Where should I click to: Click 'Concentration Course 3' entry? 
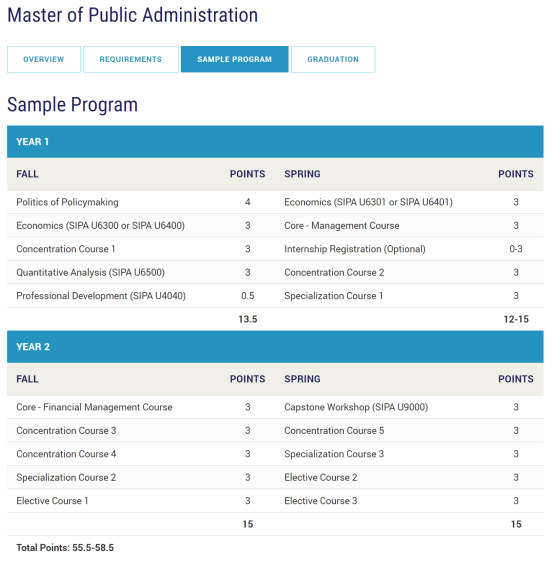tap(66, 431)
